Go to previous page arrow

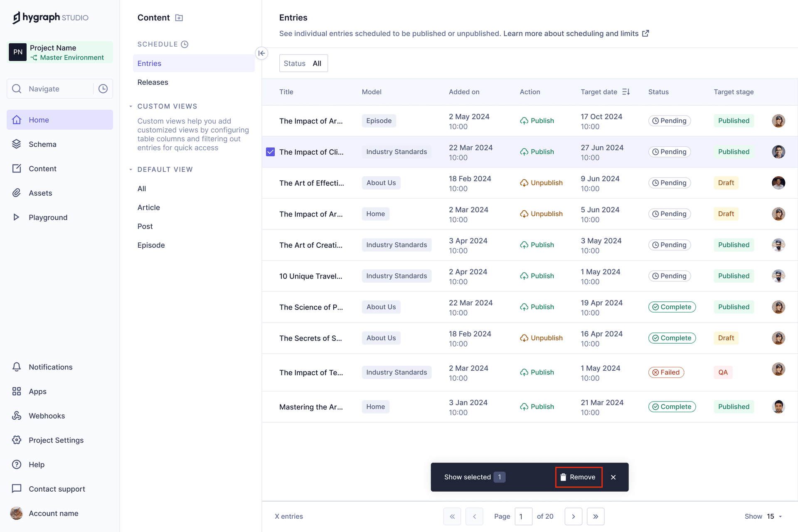click(x=474, y=516)
